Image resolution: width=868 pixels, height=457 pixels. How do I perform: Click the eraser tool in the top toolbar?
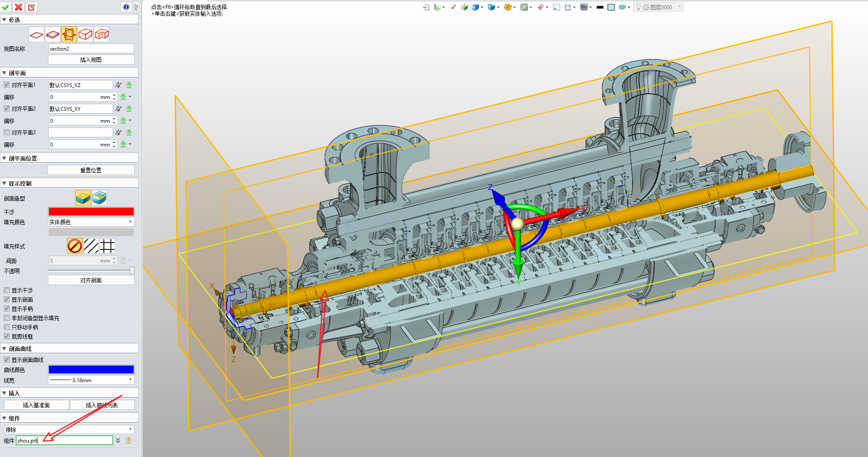tap(453, 7)
